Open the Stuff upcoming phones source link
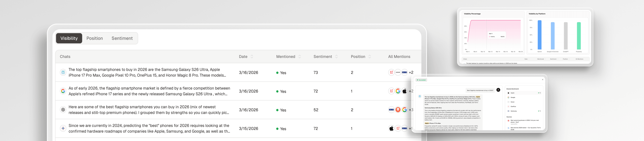Image resolution: width=644 pixels, height=141 pixels. point(524,121)
